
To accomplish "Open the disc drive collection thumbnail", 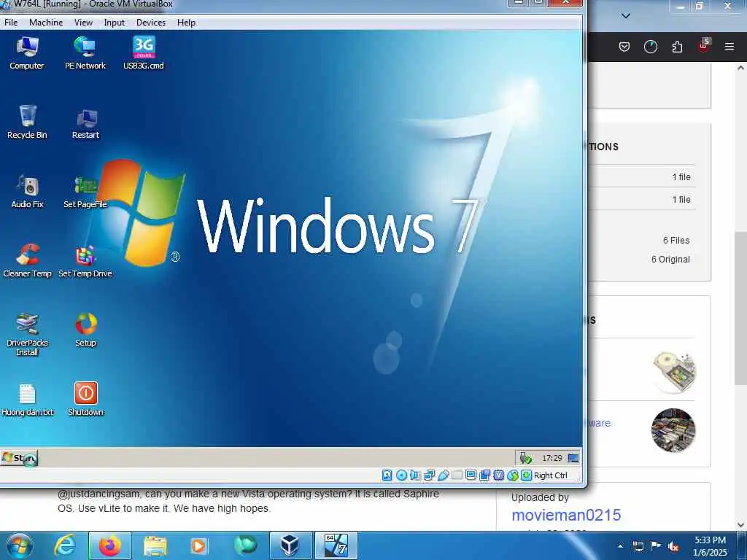I will [673, 372].
